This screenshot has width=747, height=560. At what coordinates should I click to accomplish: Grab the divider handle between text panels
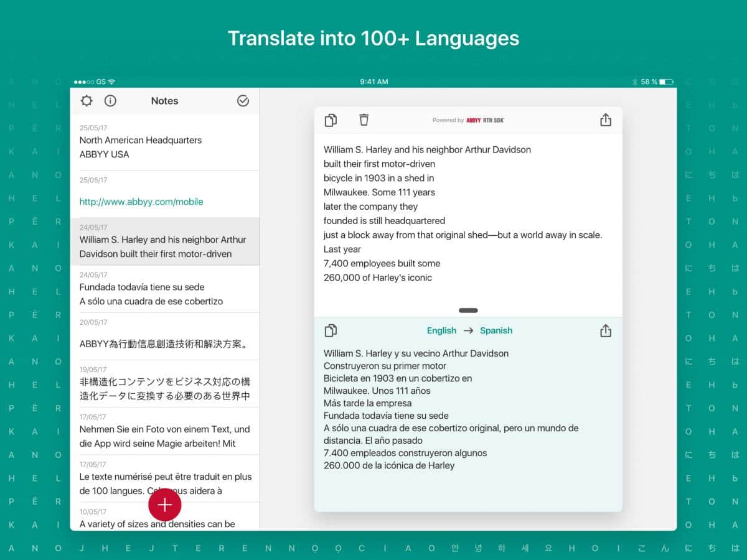468,310
